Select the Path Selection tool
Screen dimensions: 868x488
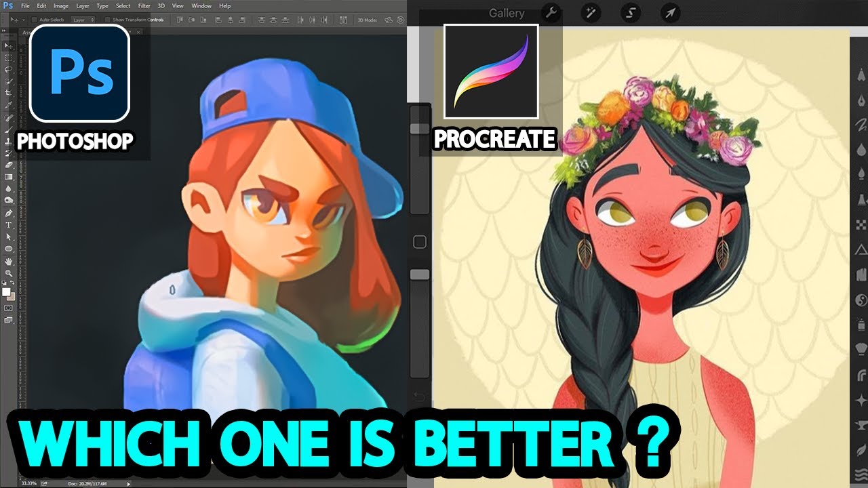tap(9, 237)
